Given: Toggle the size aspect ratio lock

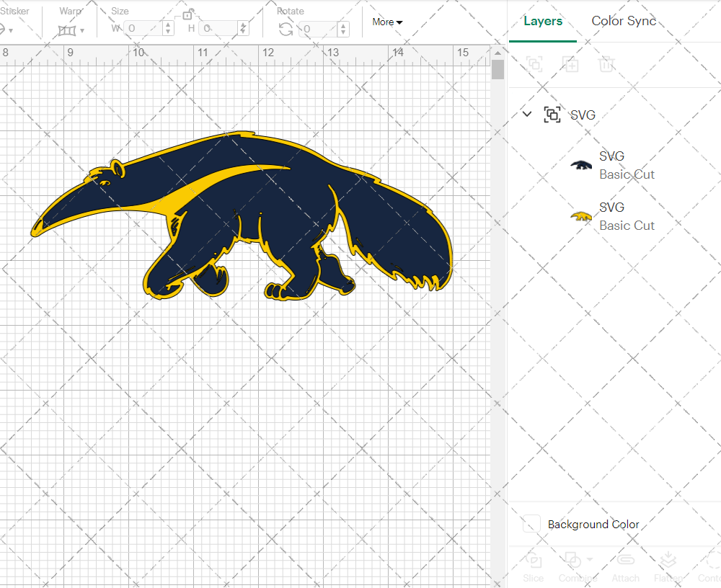Looking at the screenshot, I should tap(187, 15).
